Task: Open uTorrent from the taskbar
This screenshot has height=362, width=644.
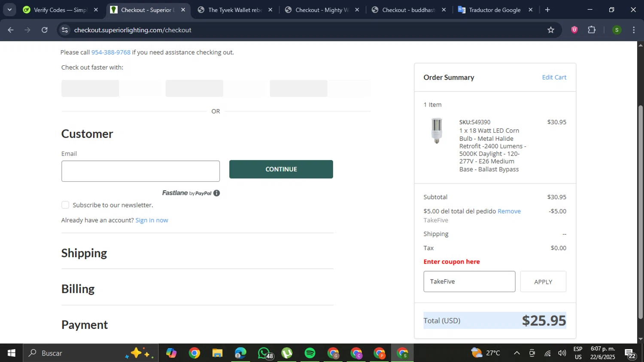Action: pos(287,353)
